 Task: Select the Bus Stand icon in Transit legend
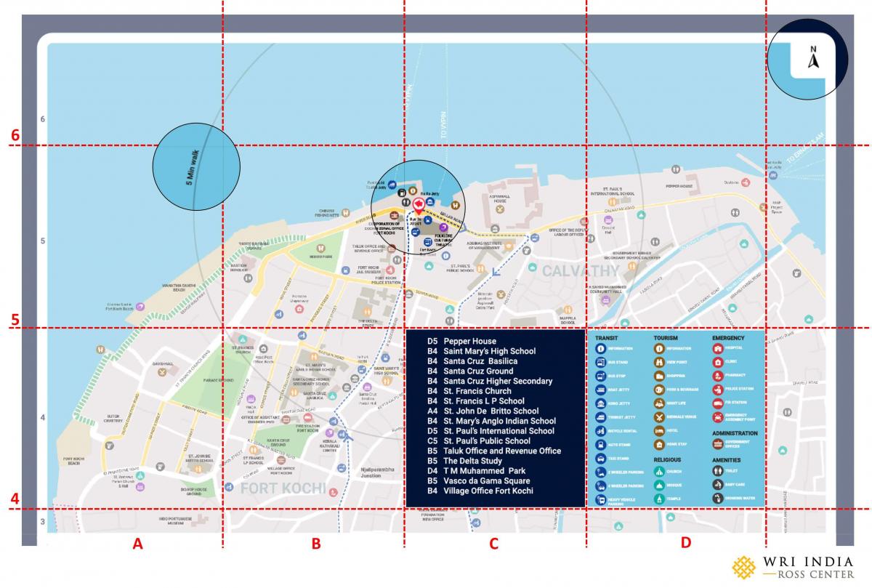(x=600, y=362)
